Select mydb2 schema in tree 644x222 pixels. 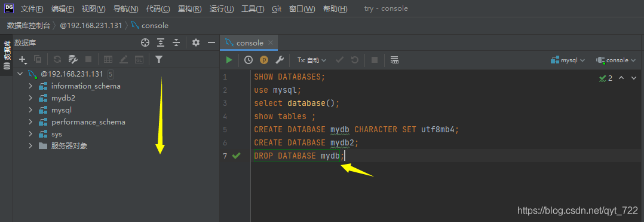(63, 98)
